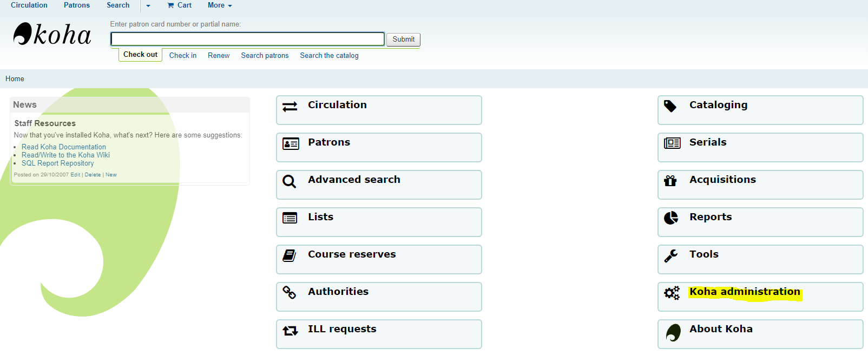Click the Tools wrench icon
This screenshot has height=355, width=868.
tap(671, 255)
